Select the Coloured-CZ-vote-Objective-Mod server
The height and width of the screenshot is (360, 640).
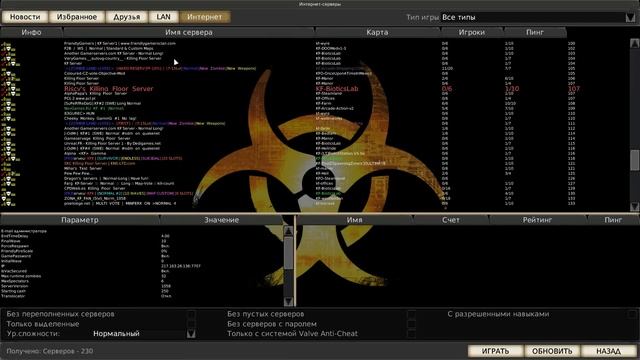pyautogui.click(x=314, y=73)
